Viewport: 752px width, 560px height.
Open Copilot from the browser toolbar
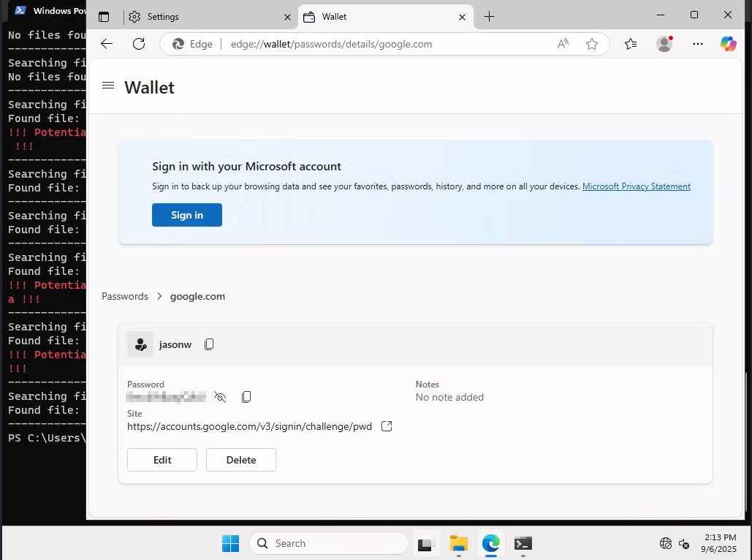coord(728,44)
